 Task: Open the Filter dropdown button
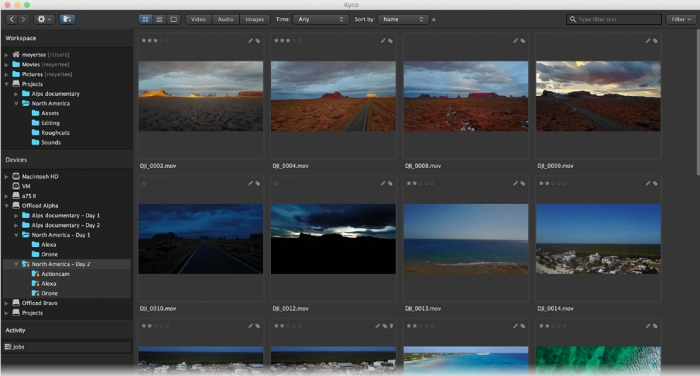click(x=681, y=19)
